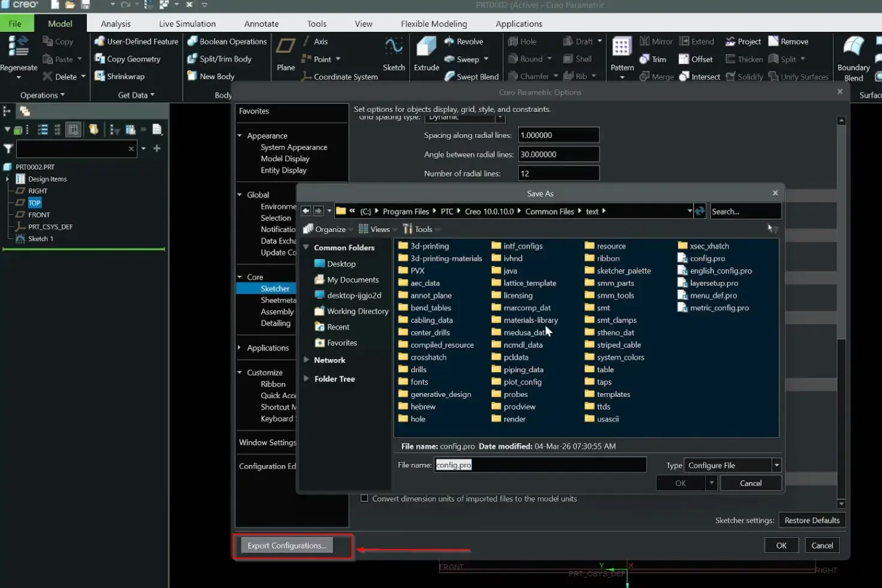
Task: Collapse the Appearance options category
Action: [239, 135]
